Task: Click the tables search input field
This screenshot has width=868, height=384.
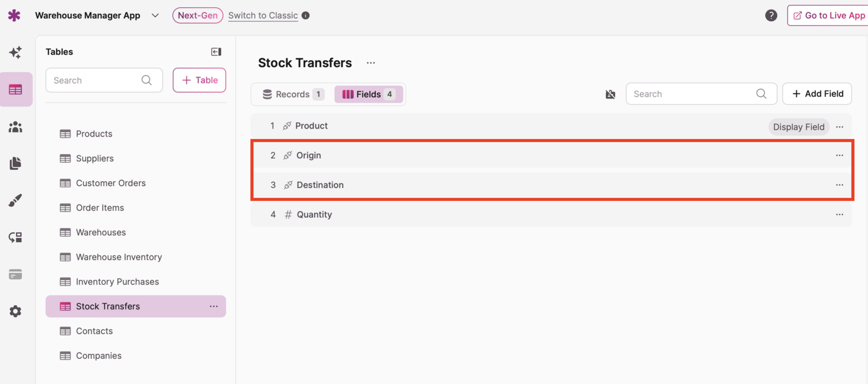Action: coord(95,81)
